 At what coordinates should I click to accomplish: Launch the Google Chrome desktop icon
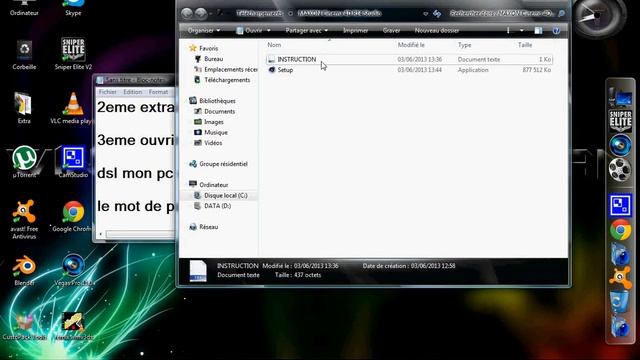[73, 217]
